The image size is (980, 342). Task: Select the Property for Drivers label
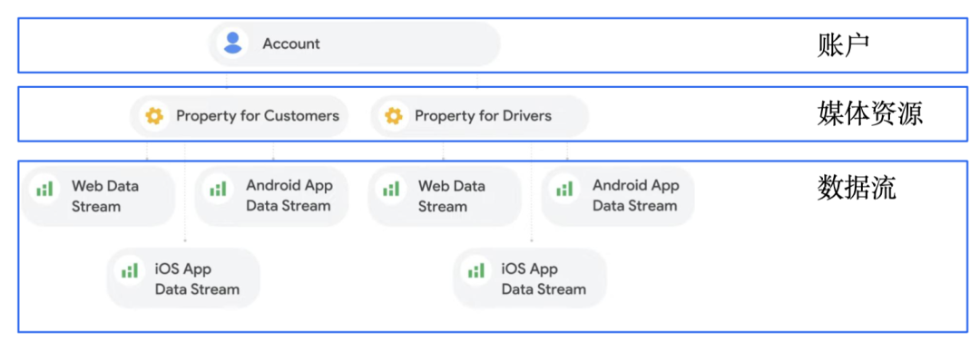(483, 116)
